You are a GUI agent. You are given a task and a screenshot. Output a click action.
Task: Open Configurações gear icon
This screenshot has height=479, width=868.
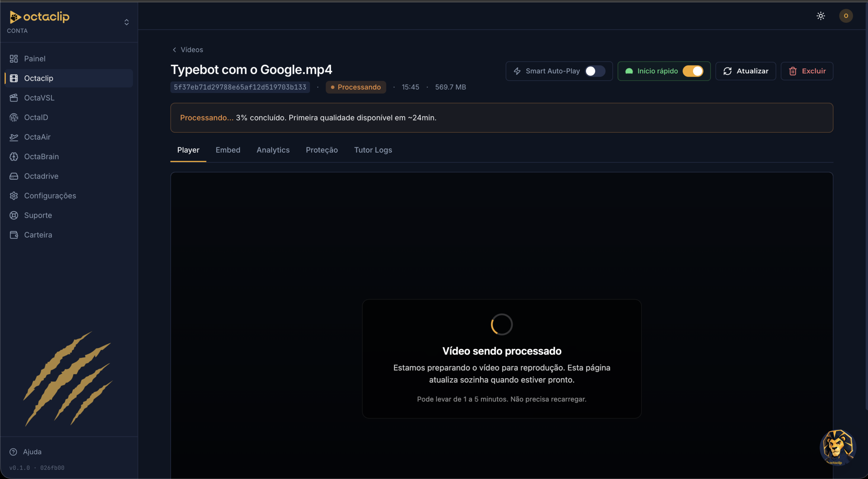coord(14,196)
